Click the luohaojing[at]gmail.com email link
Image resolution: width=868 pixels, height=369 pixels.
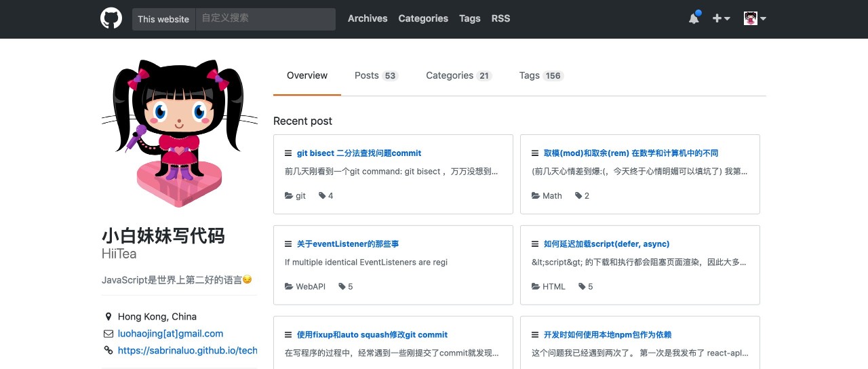[x=170, y=334]
